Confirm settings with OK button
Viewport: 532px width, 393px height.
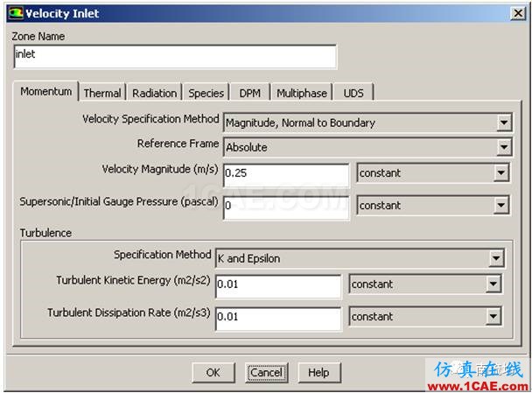pos(213,373)
